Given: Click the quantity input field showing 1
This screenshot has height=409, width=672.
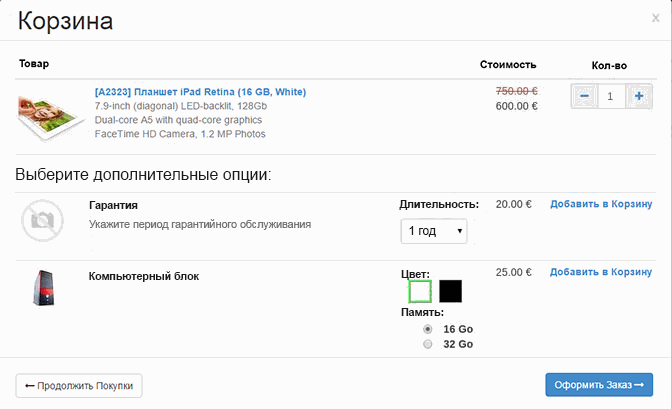Looking at the screenshot, I should 612,96.
